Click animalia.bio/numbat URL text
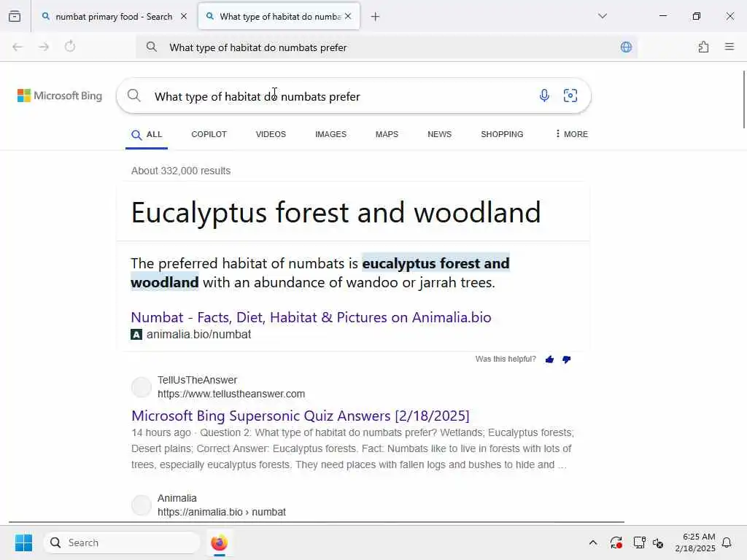Screen dimensions: 747x560 click(x=198, y=334)
